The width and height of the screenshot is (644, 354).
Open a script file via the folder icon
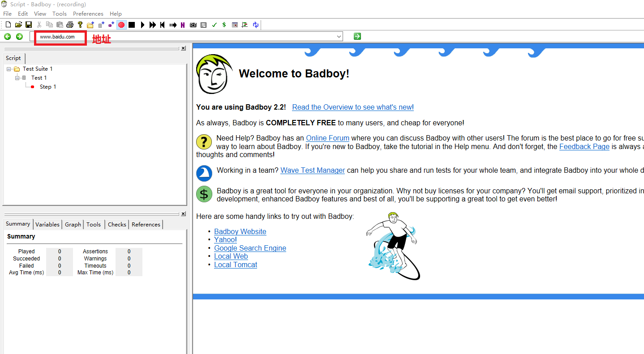pos(18,25)
